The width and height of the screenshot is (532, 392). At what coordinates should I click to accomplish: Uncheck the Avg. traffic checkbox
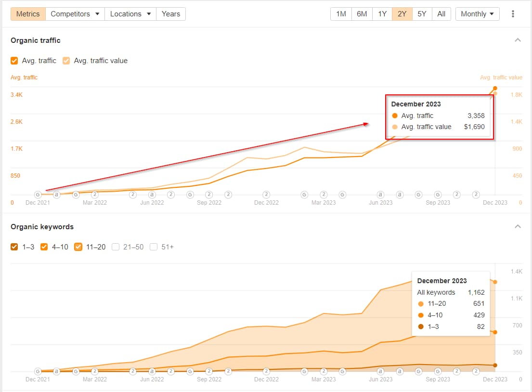(14, 61)
